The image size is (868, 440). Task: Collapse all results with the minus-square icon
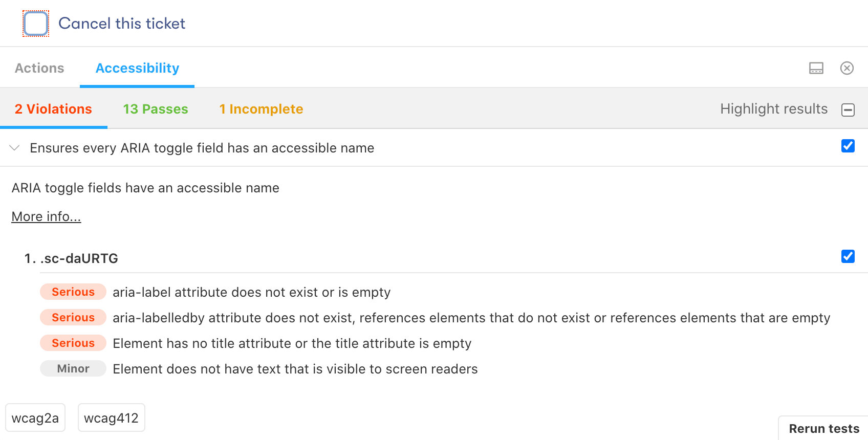click(849, 109)
